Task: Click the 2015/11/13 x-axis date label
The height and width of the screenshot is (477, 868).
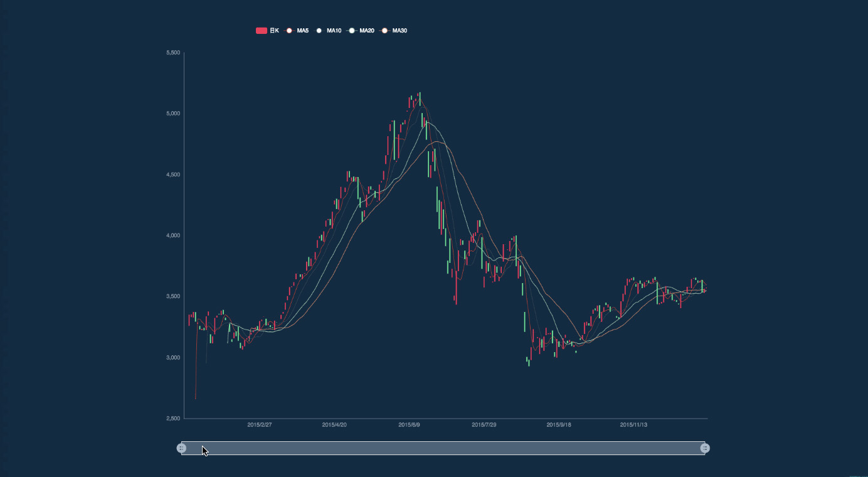Action: pyautogui.click(x=633, y=425)
